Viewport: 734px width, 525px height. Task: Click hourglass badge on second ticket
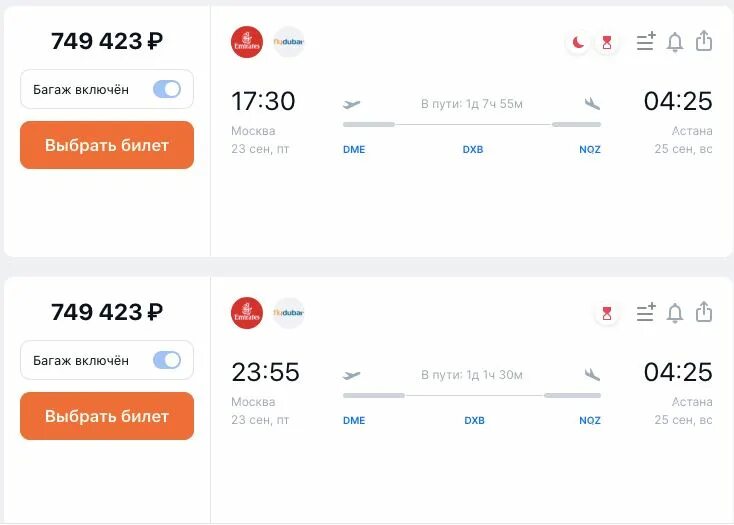pos(606,313)
